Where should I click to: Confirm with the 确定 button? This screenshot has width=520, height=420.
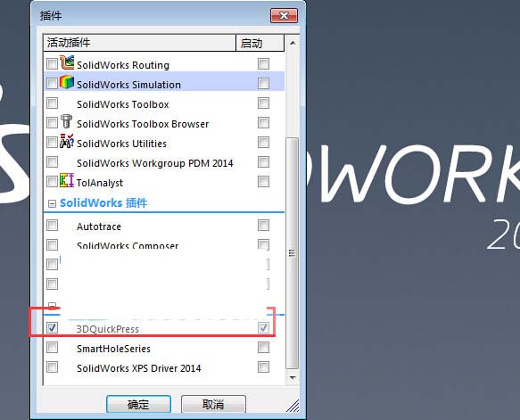[138, 404]
